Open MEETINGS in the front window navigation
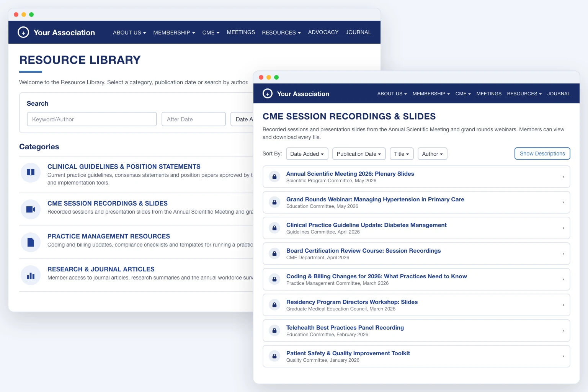Viewport: 588px width, 392px height. pos(489,94)
